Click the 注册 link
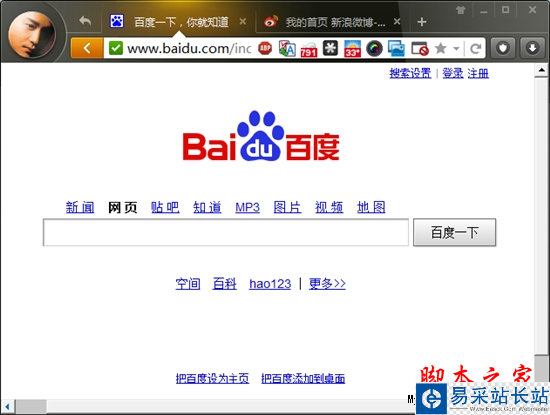Image resolution: width=550 pixels, height=415 pixels. 478,73
